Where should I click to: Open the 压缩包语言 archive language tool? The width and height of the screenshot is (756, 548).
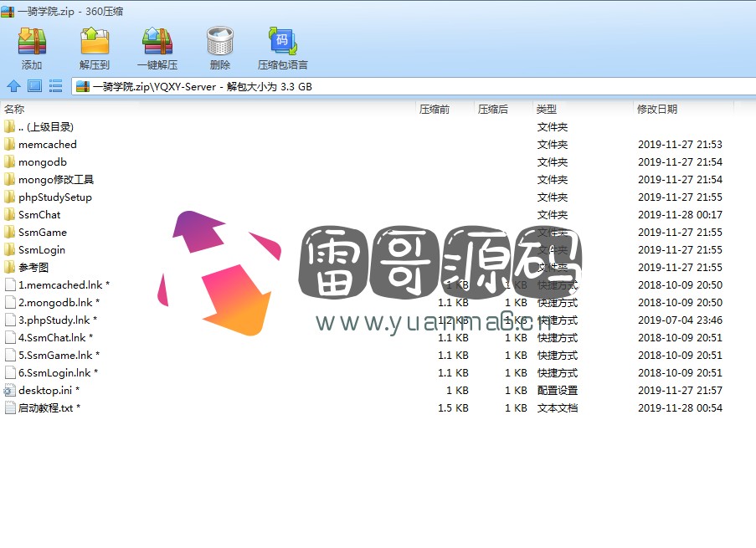tap(282, 47)
